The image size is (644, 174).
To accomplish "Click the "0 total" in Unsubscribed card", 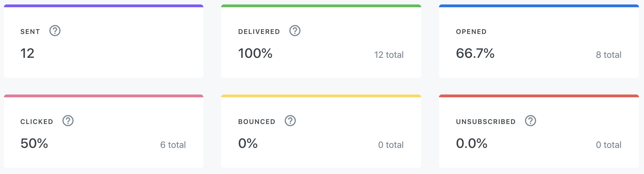I will (608, 145).
